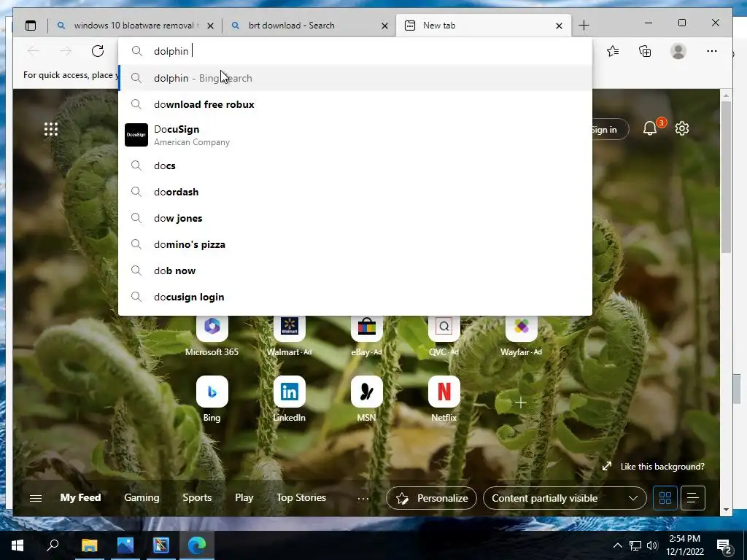Select the My Feed tab
Screen dimensions: 747x560
(x=80, y=497)
